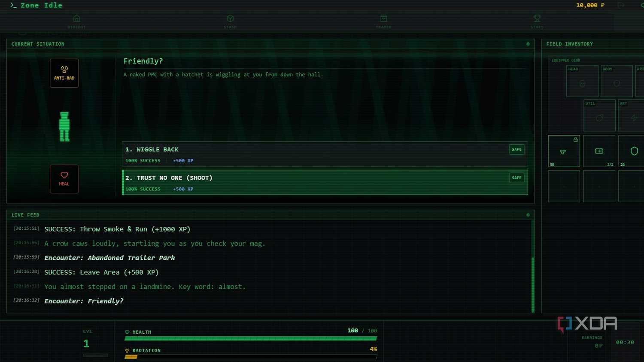This screenshot has height=362, width=644.
Task: Click the Field Inventory panel header
Action: tap(592, 44)
